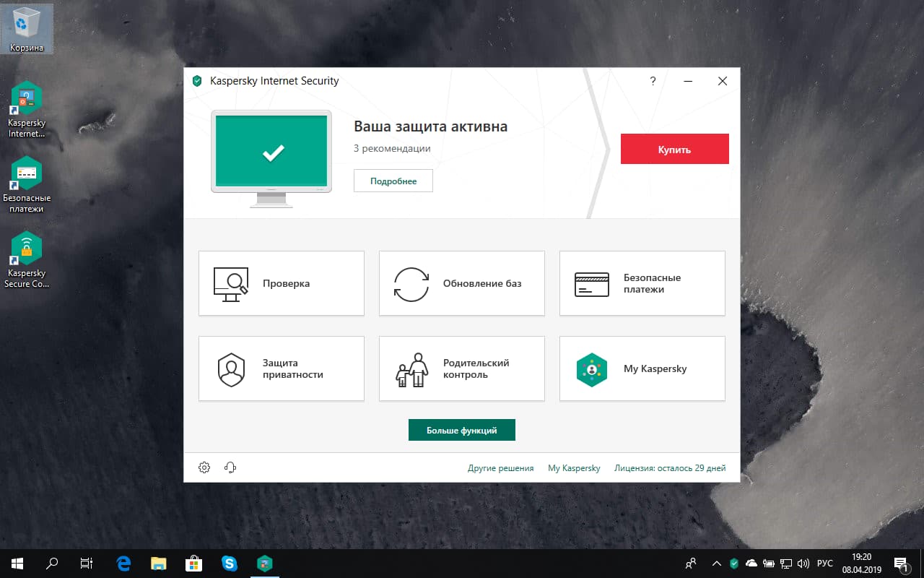This screenshot has width=924, height=578.
Task: Start the Обновление баз database update
Action: 462,283
